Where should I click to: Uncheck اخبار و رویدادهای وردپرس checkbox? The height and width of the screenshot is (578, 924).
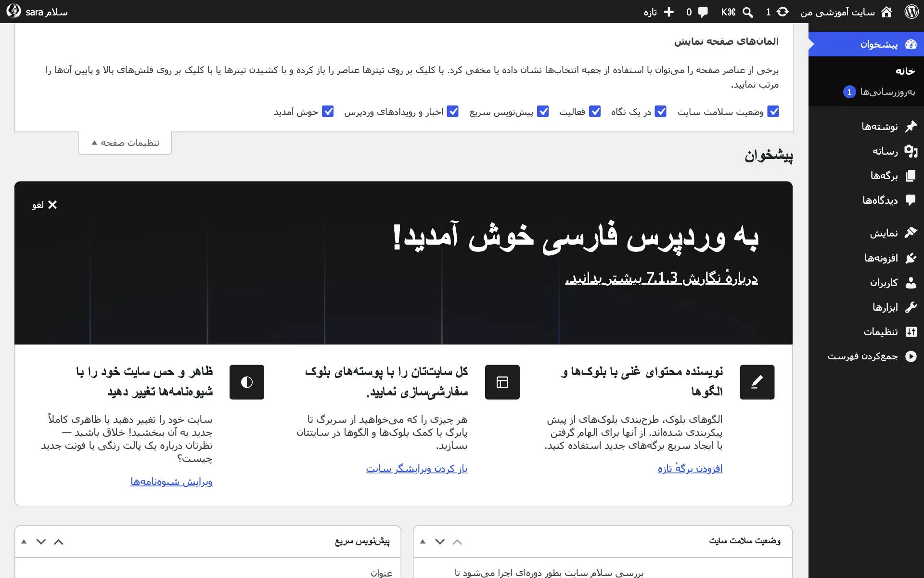pyautogui.click(x=453, y=112)
